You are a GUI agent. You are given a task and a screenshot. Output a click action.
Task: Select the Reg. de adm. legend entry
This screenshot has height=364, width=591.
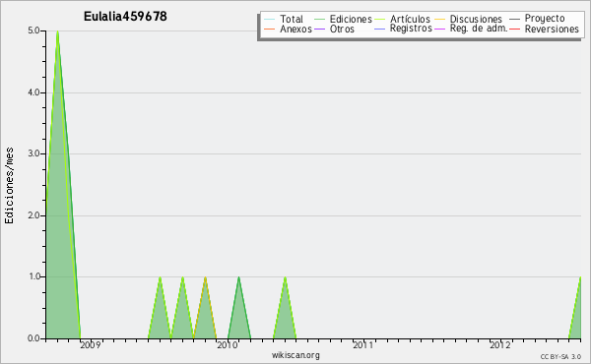coord(471,29)
